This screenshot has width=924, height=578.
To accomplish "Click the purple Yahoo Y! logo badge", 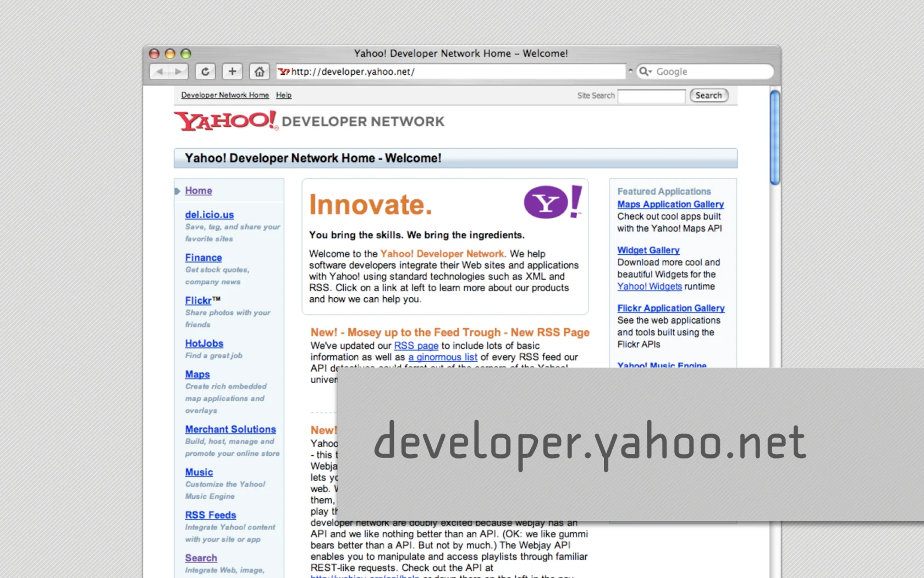I will tap(553, 202).
